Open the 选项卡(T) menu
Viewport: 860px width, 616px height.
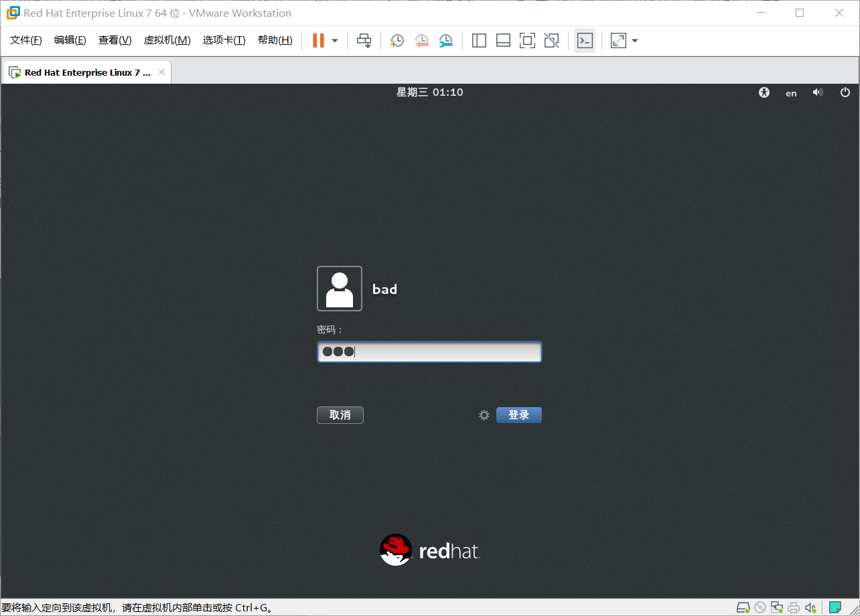tap(224, 40)
